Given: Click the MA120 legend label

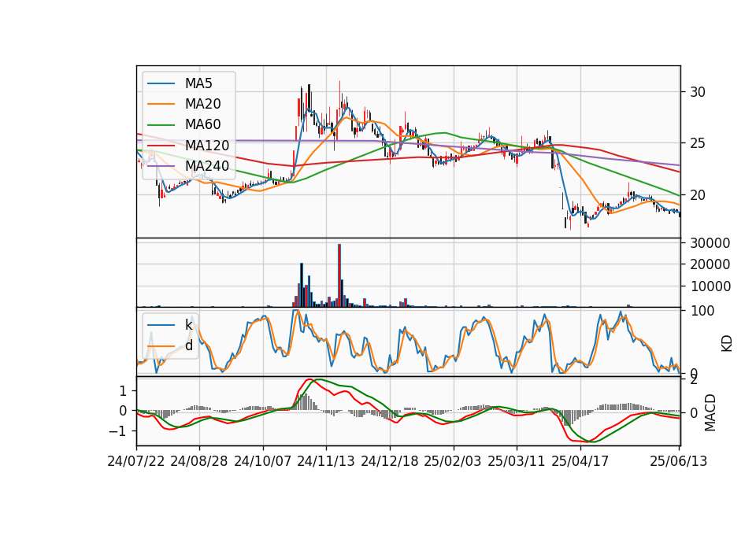Looking at the screenshot, I should pyautogui.click(x=207, y=146).
